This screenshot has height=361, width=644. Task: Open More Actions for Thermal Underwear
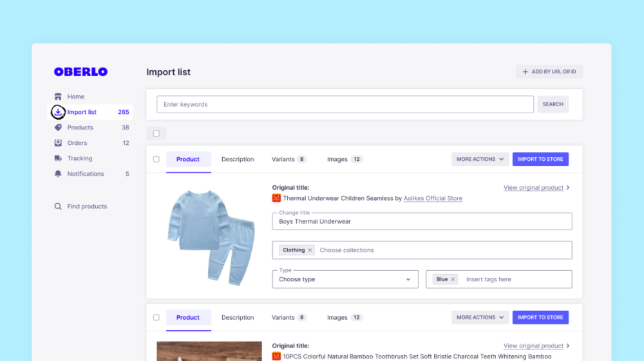[x=480, y=159]
